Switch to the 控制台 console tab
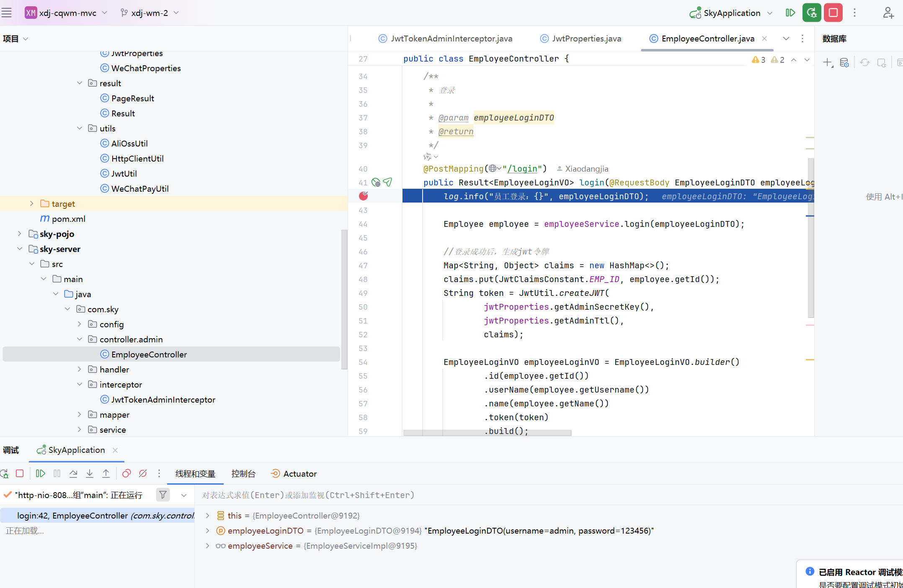Screen dimensions: 903x588 243,474
